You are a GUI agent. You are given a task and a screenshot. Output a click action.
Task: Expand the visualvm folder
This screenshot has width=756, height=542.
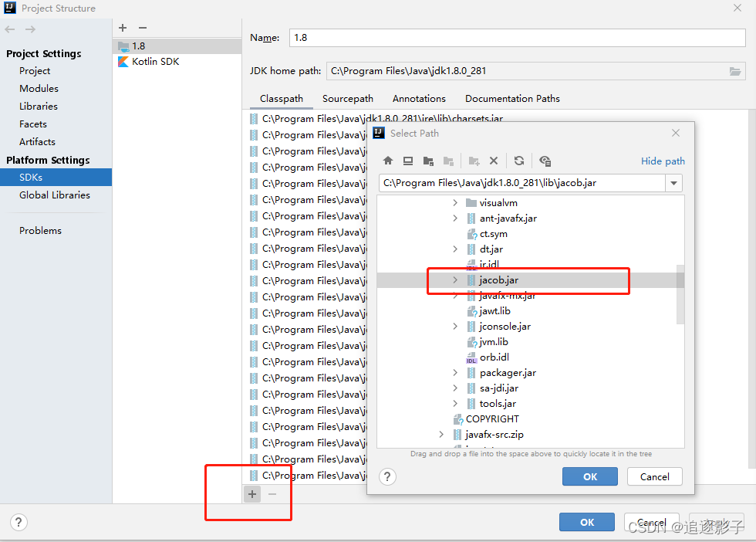click(455, 203)
